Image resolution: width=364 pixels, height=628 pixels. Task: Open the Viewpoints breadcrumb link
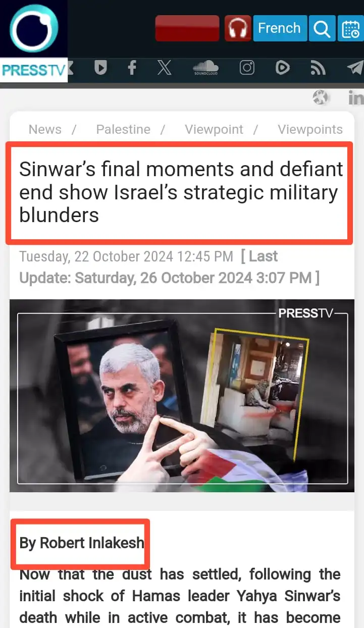(310, 129)
